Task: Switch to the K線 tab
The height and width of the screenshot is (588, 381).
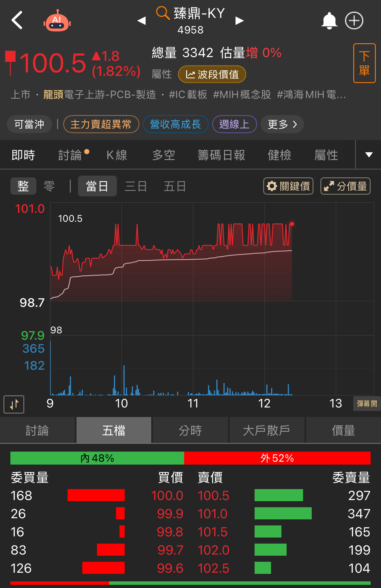Action: 117,155
